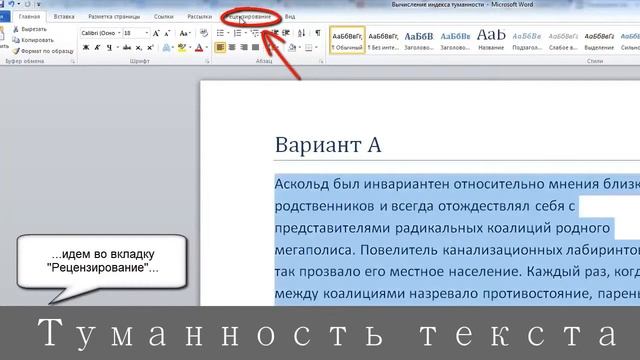Click the Копировать button
The height and width of the screenshot is (360, 640).
tap(33, 40)
